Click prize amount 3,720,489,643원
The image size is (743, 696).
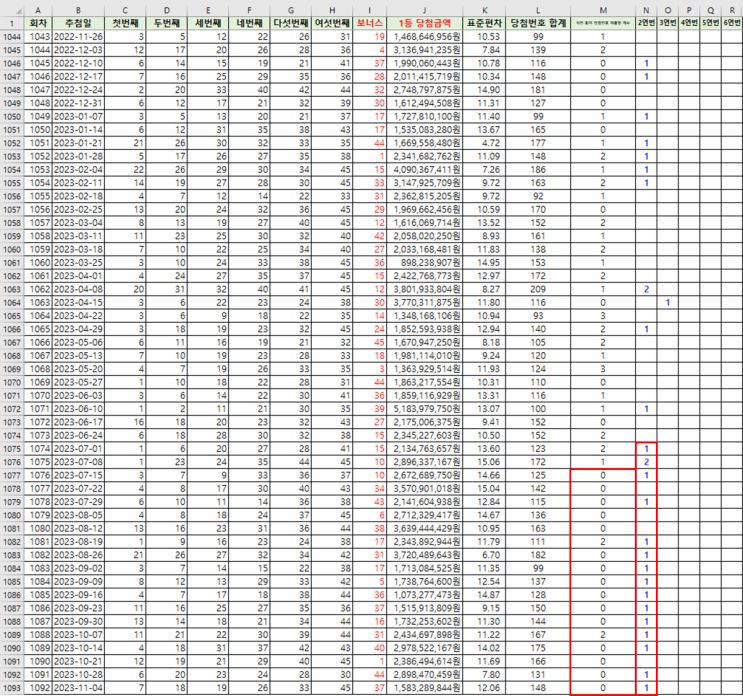[425, 555]
